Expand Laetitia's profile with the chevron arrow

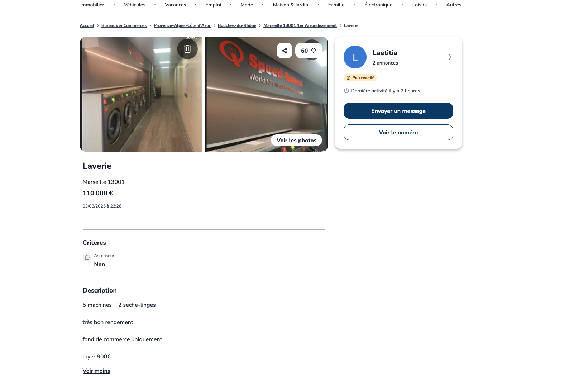pos(450,57)
